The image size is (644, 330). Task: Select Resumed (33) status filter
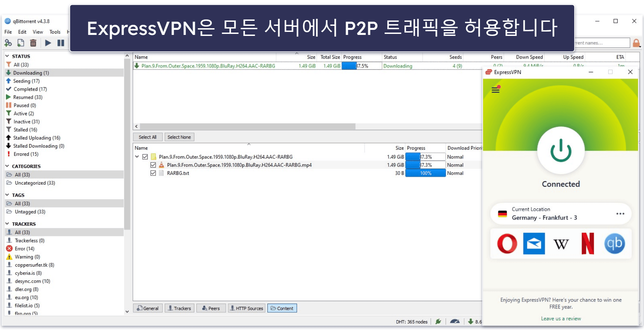(64, 97)
